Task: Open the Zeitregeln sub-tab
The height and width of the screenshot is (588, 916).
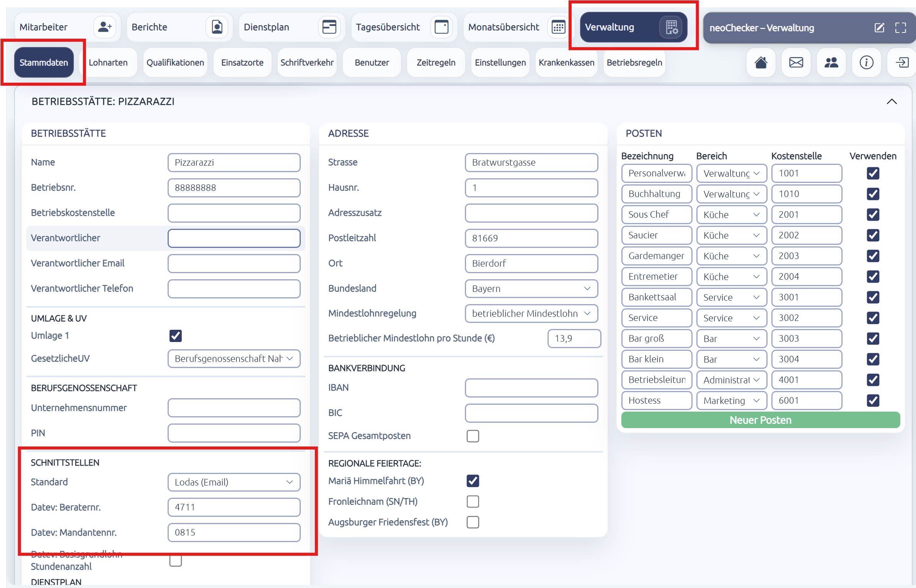Action: 436,62
